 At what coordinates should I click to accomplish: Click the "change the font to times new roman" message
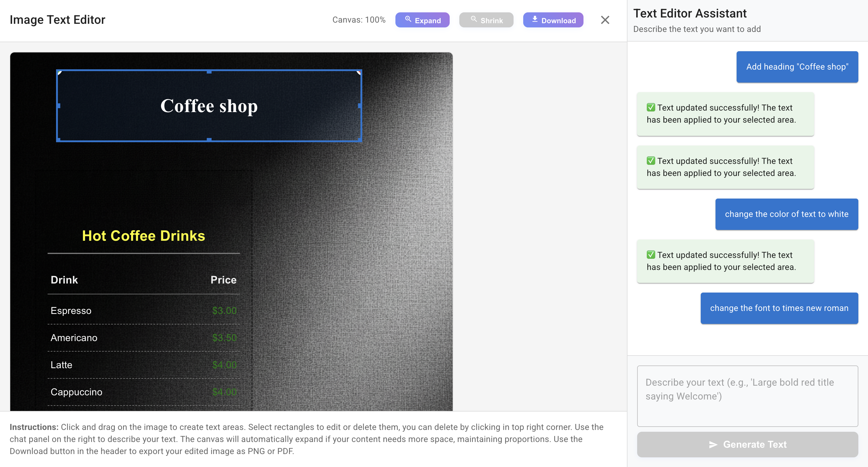[779, 308]
